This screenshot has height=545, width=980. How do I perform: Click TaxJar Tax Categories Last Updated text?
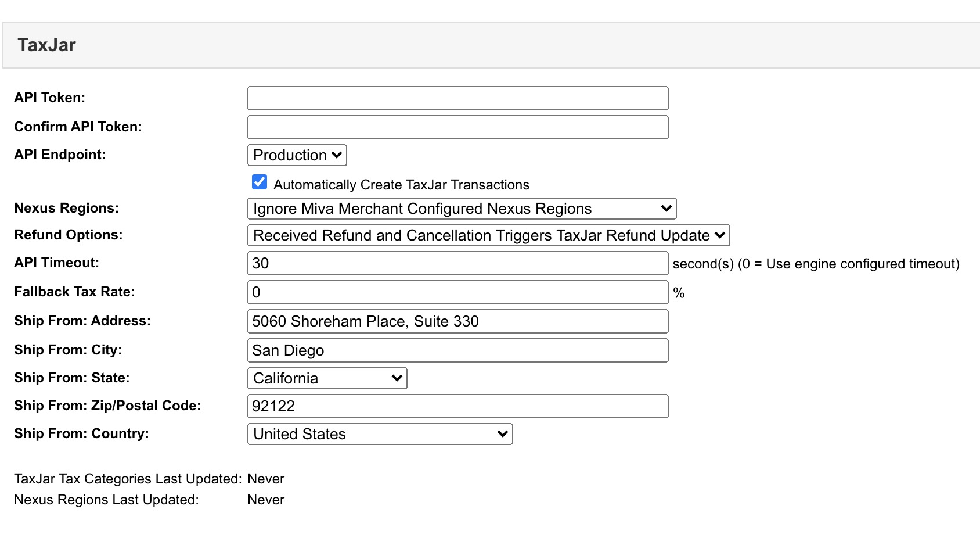click(x=128, y=478)
